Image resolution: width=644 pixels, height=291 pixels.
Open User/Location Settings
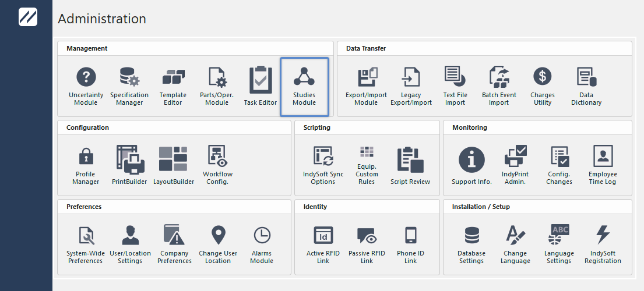tap(130, 244)
